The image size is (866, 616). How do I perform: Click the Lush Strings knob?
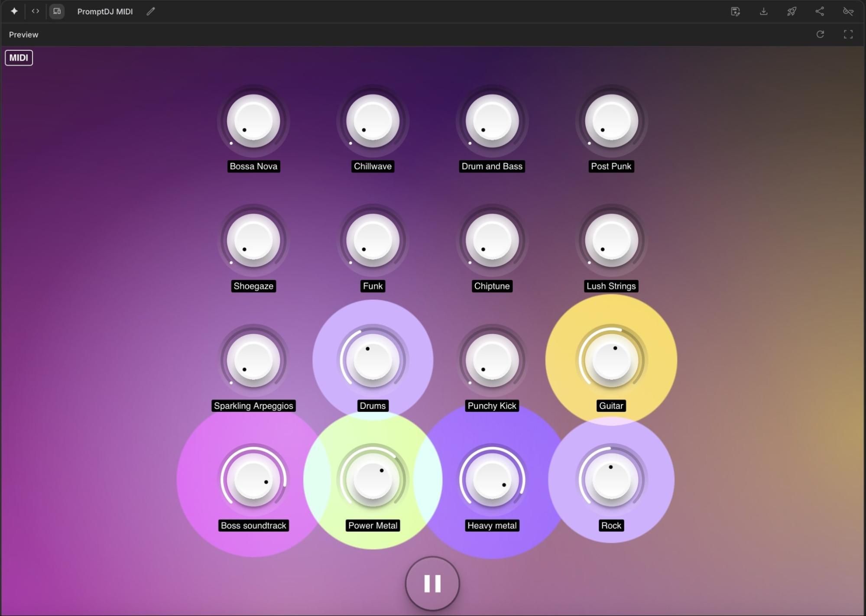click(611, 240)
